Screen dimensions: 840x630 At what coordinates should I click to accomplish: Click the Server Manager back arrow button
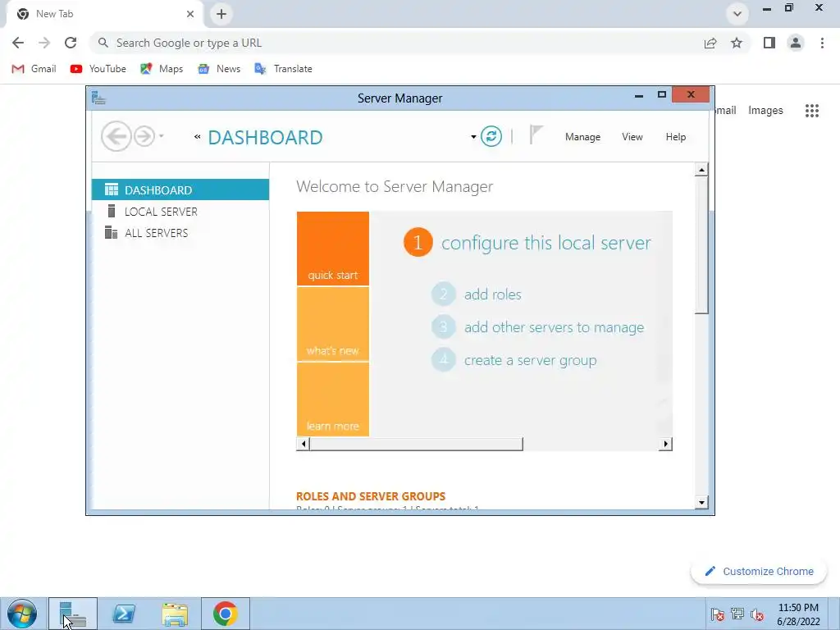click(x=116, y=136)
